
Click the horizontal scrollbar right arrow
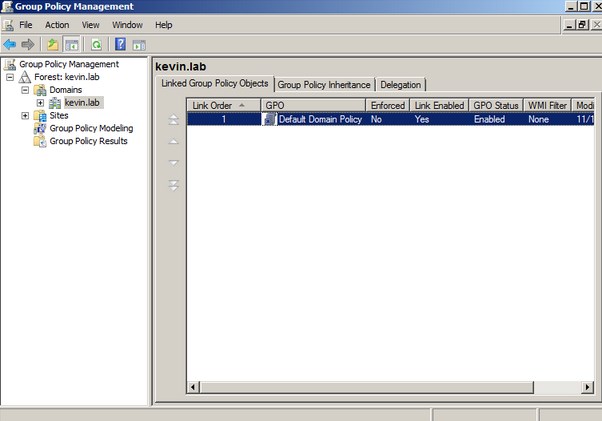tap(587, 387)
